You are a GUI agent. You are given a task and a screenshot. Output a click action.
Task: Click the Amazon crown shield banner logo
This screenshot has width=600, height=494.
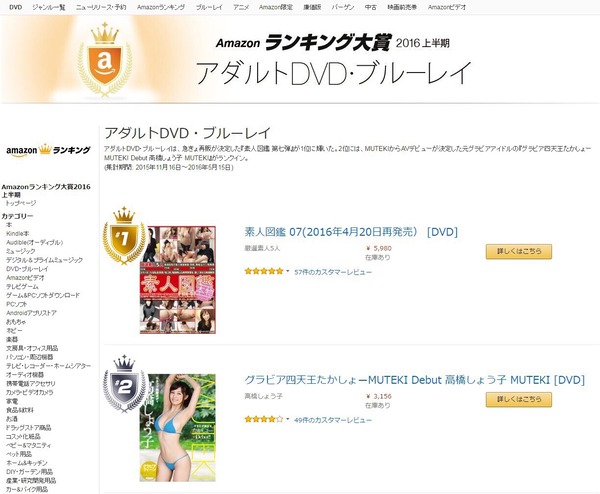(104, 59)
